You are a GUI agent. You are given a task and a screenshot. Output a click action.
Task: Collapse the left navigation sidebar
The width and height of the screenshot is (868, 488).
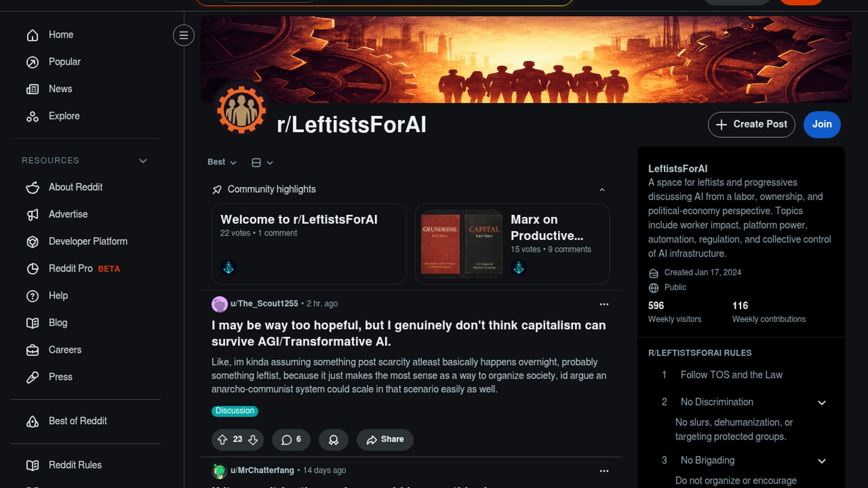184,35
